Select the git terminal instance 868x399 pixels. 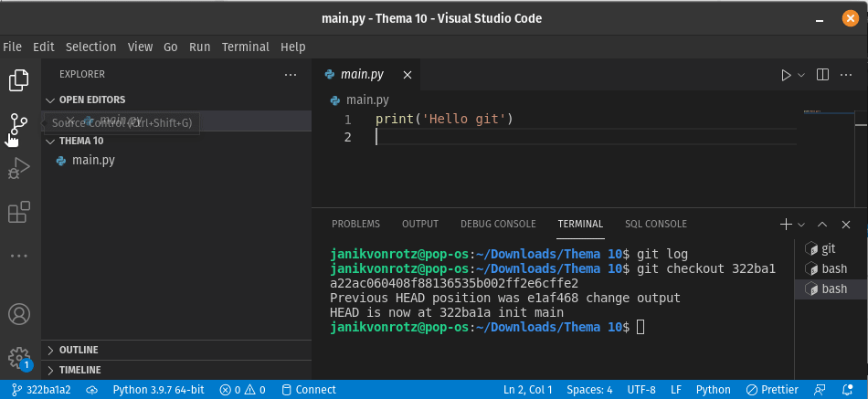click(831, 249)
